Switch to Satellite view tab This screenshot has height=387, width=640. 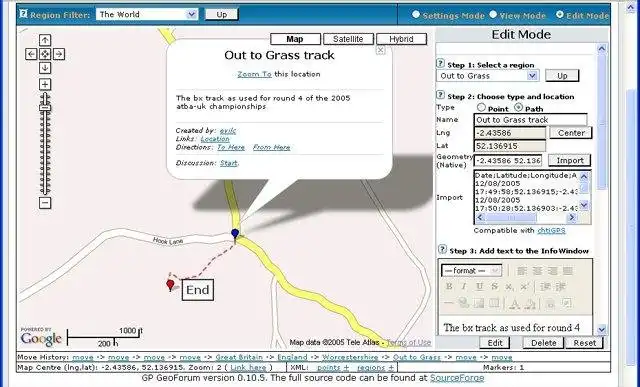tap(348, 39)
